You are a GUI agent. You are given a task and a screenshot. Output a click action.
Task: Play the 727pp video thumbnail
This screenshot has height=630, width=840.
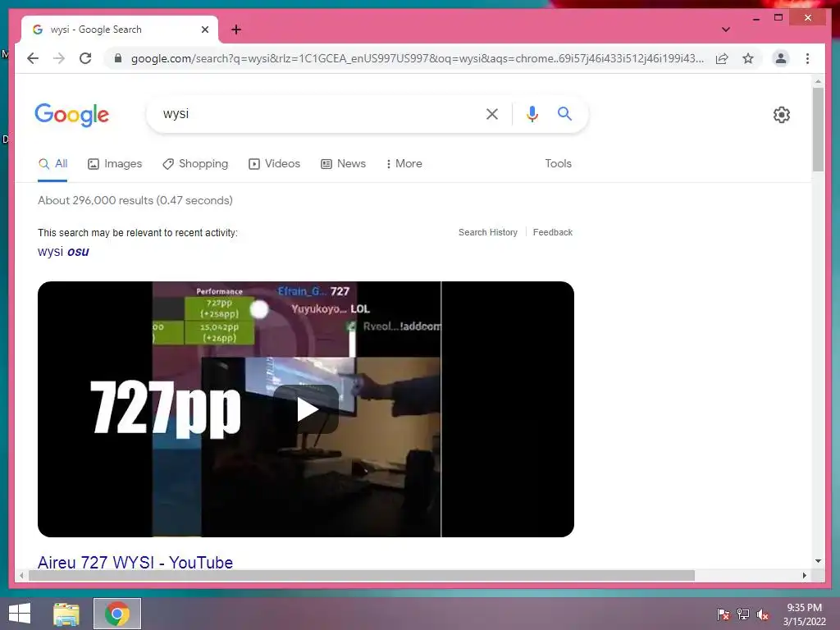click(x=306, y=409)
